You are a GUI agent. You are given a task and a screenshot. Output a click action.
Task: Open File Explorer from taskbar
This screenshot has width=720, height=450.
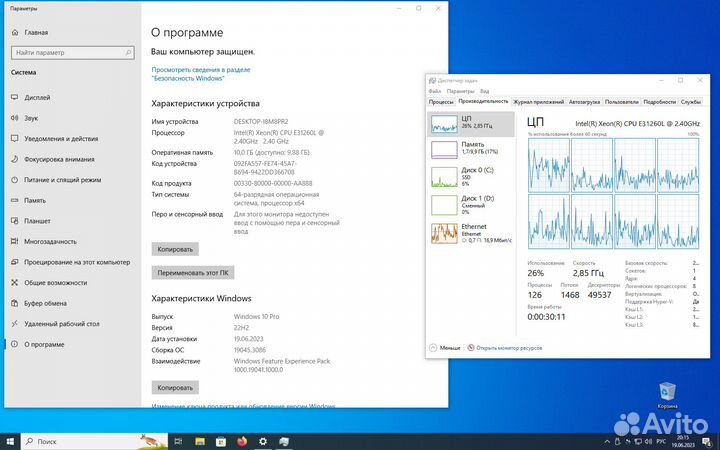click(200, 442)
